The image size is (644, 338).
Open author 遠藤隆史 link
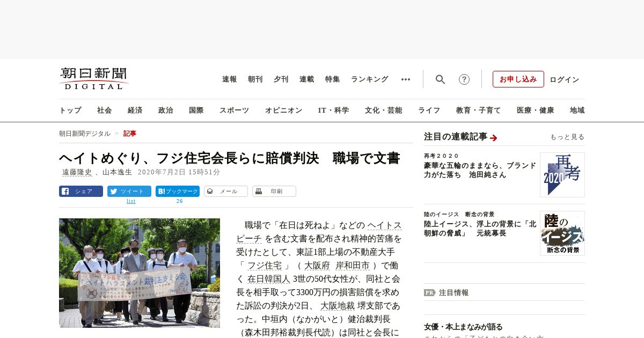[77, 172]
